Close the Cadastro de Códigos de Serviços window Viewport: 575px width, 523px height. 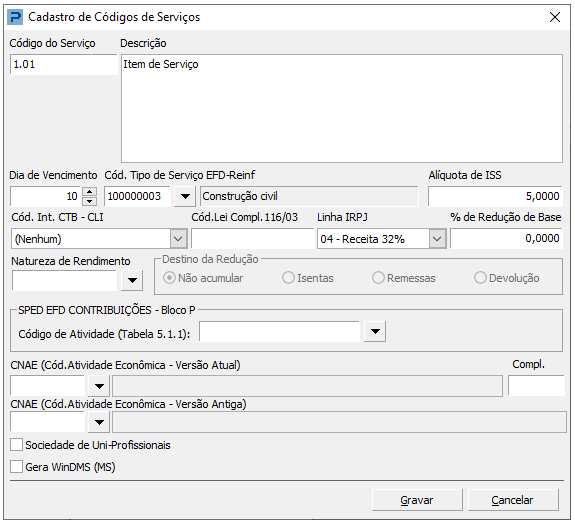pos(554,17)
